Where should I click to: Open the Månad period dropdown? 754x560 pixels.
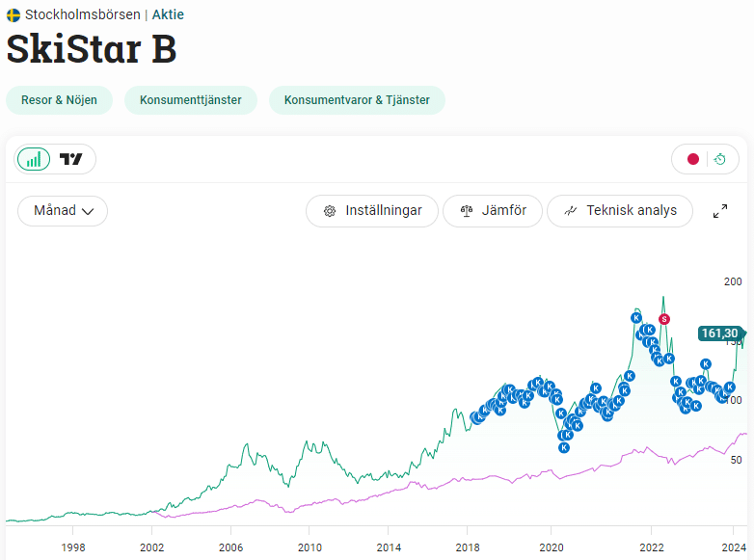63,210
